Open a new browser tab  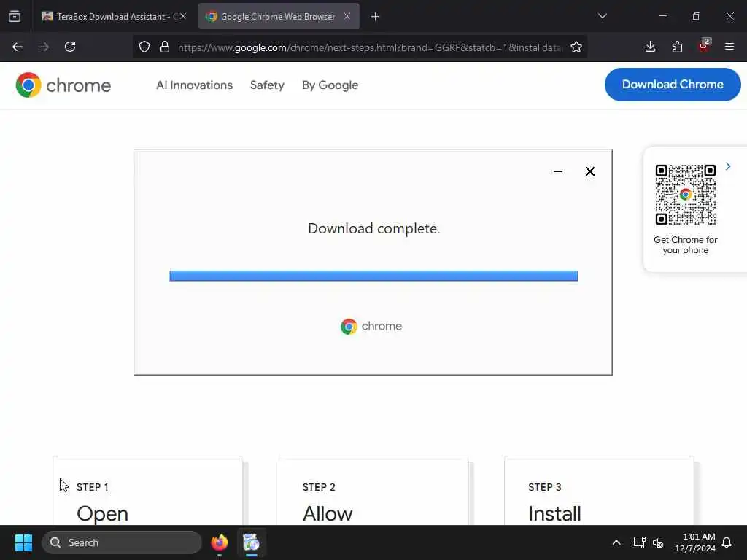click(376, 17)
